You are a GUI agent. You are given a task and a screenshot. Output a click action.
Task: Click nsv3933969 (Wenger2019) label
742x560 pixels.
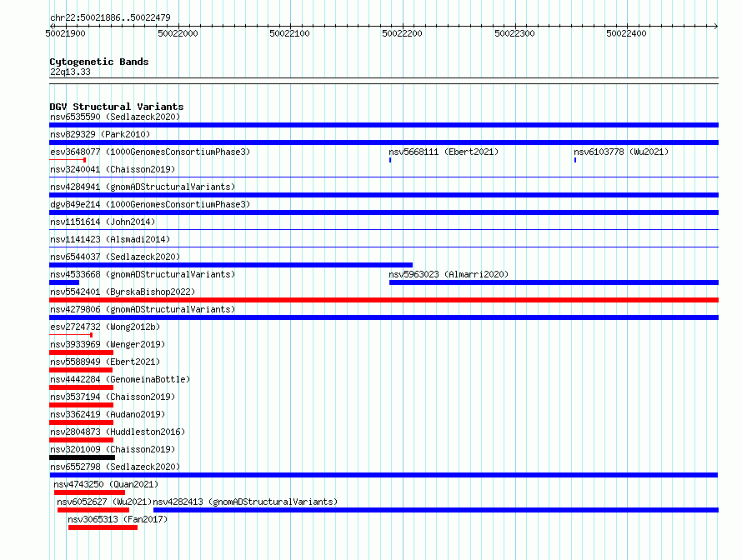tap(108, 344)
